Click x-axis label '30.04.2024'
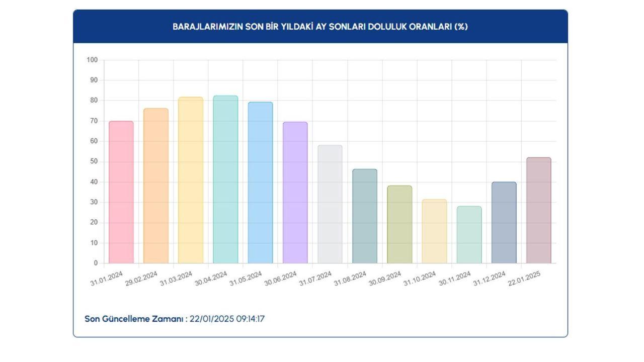The height and width of the screenshot is (362, 644). [x=211, y=278]
